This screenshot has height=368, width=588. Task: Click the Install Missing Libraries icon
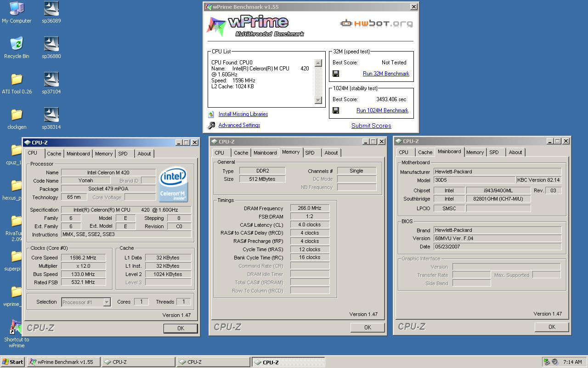[x=211, y=114]
